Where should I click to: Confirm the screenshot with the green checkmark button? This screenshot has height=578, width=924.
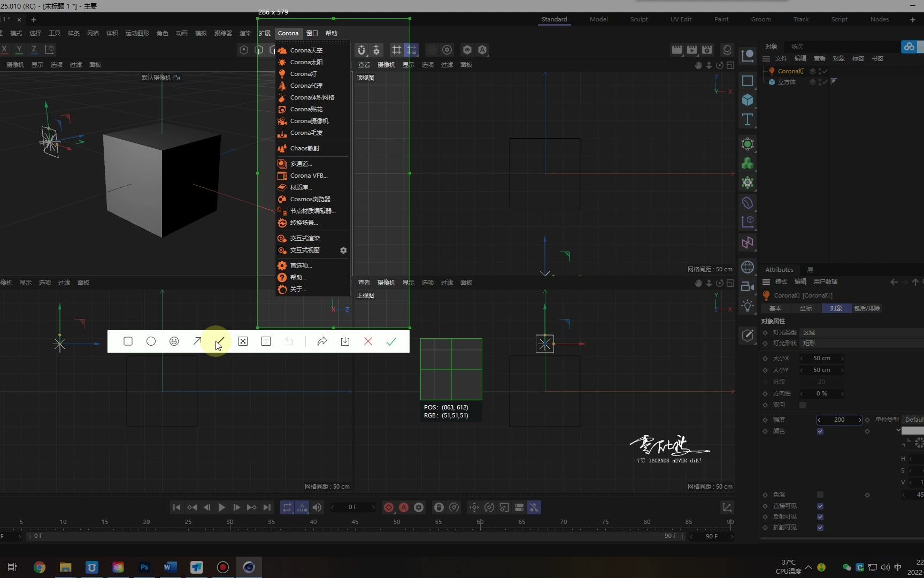391,341
